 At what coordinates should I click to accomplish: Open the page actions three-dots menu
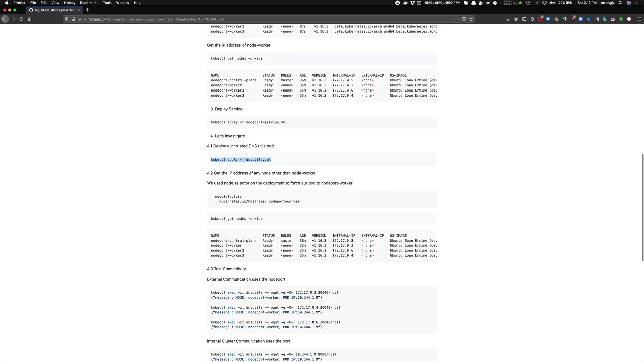457,19
